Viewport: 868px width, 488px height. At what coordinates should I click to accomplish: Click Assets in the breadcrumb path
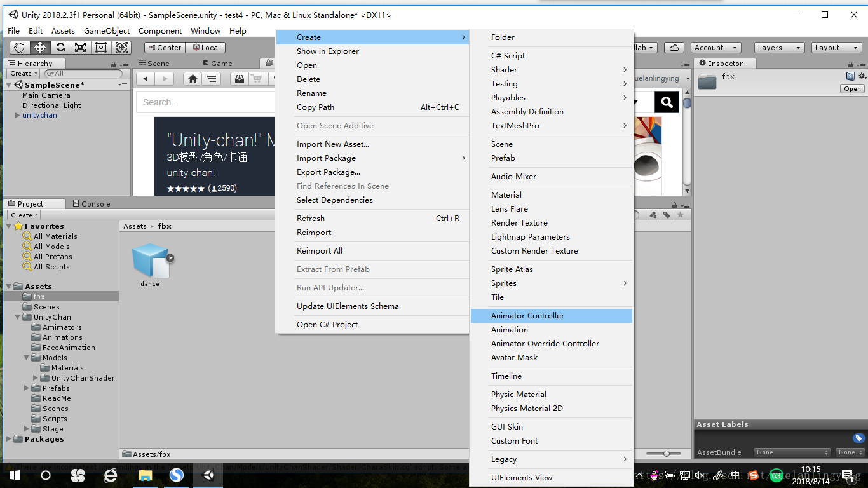(x=135, y=226)
